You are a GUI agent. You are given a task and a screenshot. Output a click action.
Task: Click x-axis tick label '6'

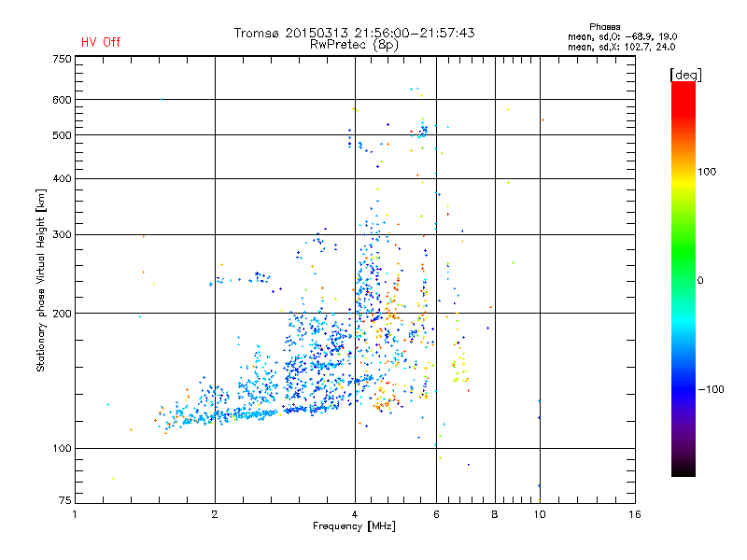coord(436,514)
